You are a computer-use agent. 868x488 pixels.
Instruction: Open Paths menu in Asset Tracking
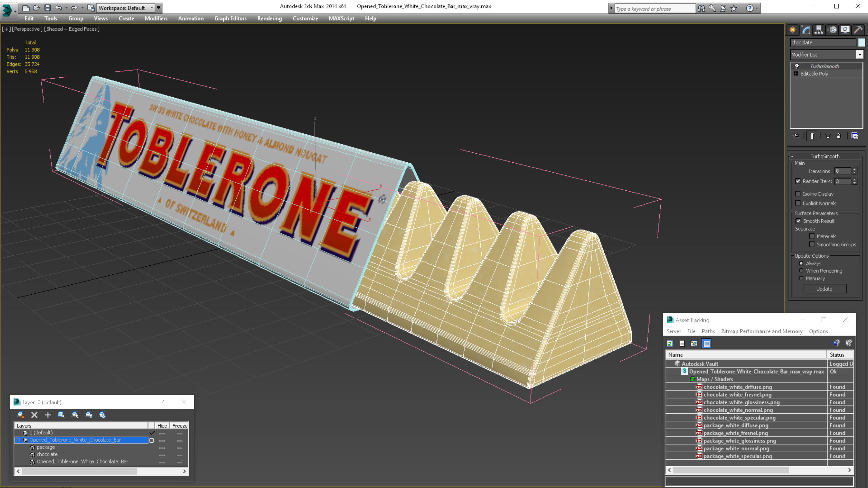[708, 331]
